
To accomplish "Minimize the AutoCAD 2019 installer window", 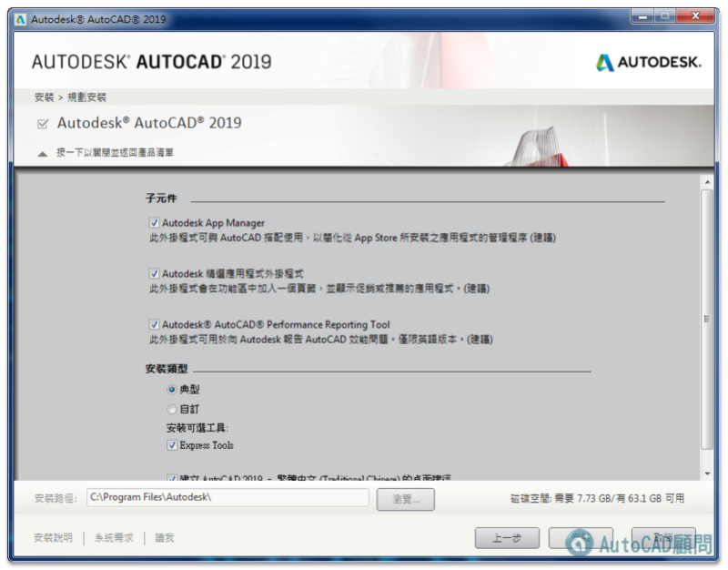I will (643, 16).
